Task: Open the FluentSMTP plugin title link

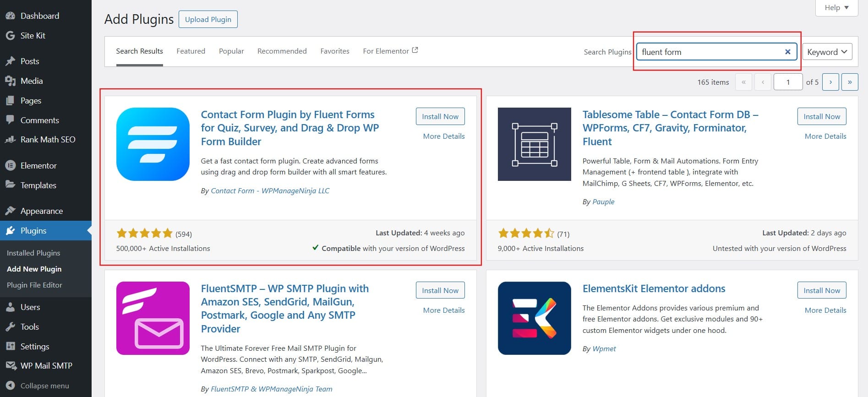Action: [285, 309]
